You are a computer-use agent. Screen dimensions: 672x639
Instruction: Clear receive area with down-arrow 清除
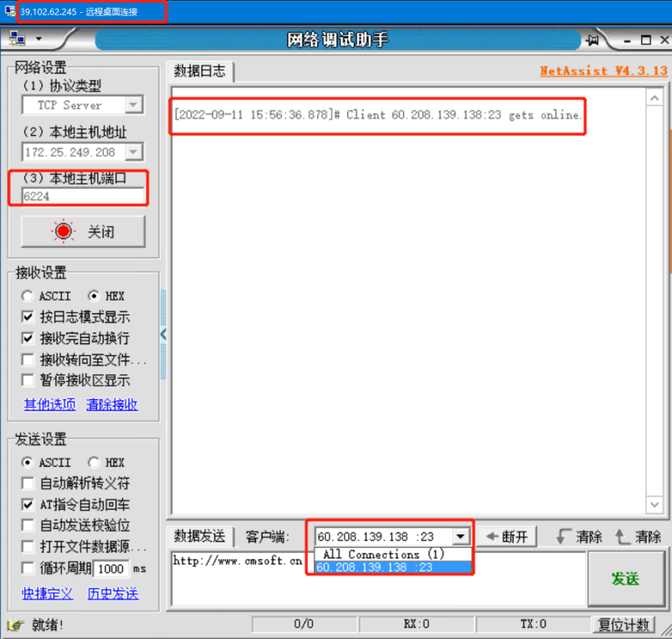tap(580, 536)
